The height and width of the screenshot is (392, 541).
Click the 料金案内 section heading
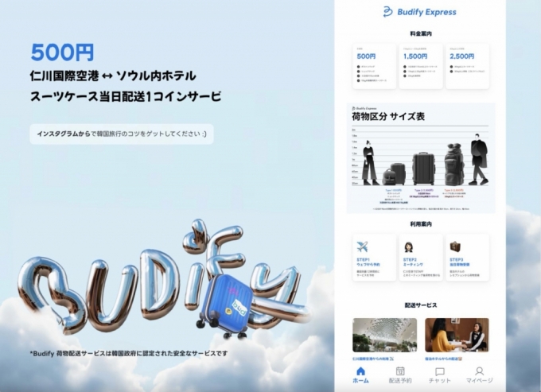pos(421,33)
